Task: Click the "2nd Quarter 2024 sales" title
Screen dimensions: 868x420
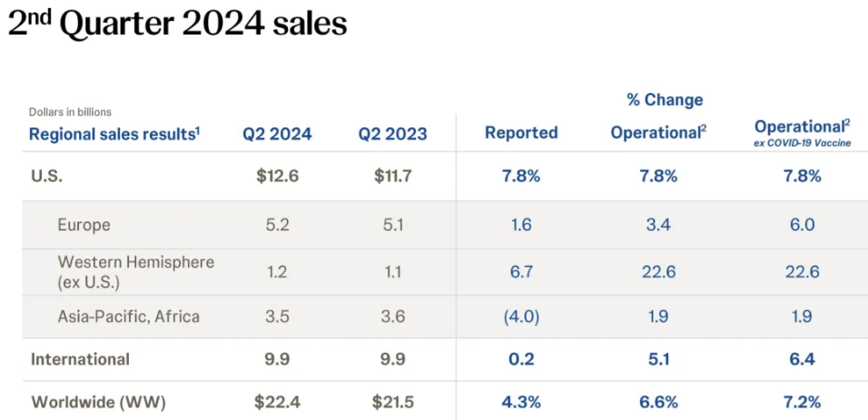Action: (178, 24)
